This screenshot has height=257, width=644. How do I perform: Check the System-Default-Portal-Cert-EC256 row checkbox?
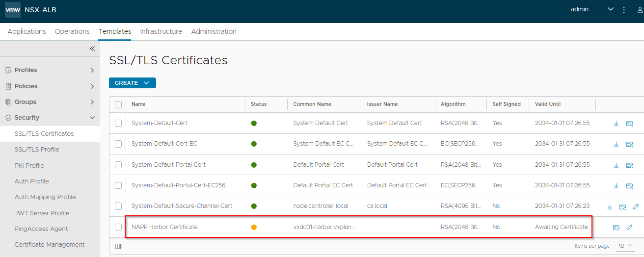tap(118, 185)
